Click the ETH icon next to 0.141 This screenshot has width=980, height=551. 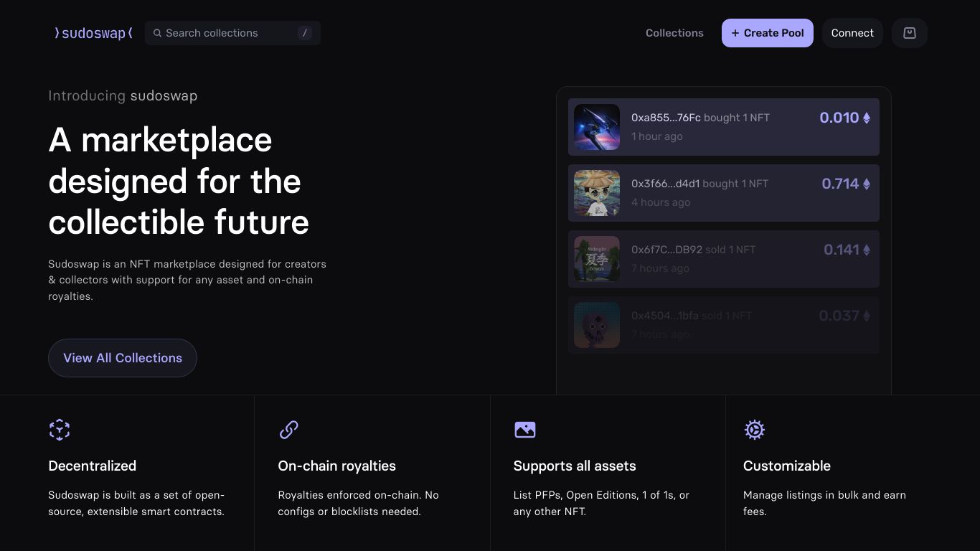tap(866, 250)
